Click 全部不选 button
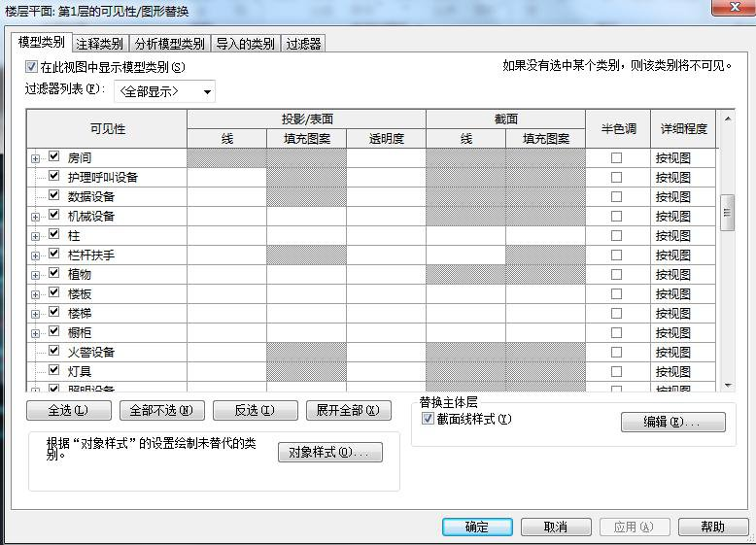The height and width of the screenshot is (545, 756). coord(162,411)
